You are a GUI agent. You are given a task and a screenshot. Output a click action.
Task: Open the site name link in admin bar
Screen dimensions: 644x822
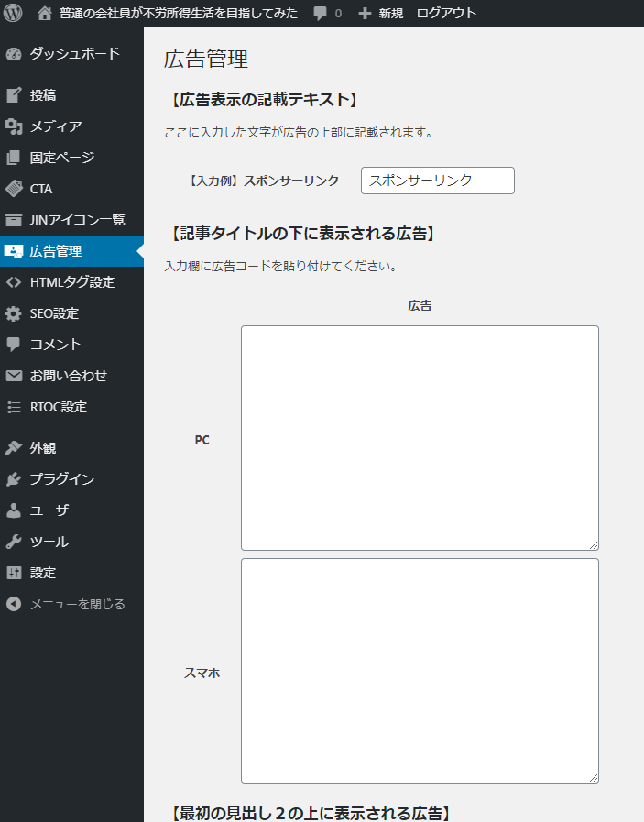(178, 14)
